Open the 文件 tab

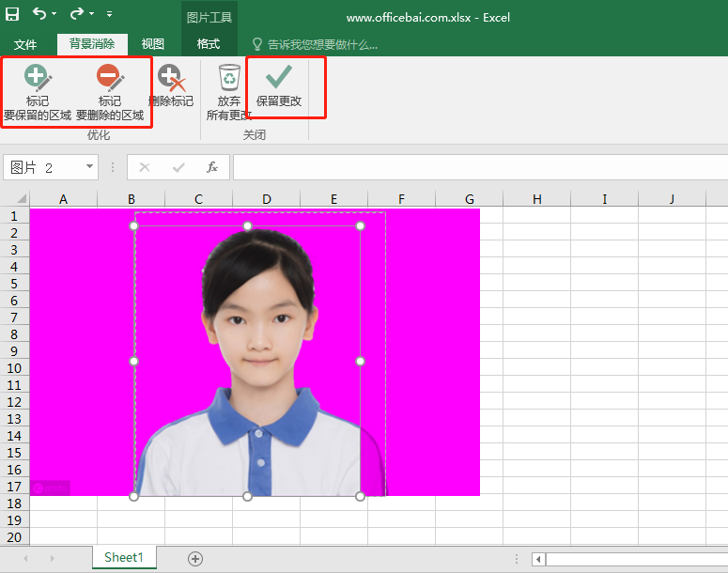point(25,44)
